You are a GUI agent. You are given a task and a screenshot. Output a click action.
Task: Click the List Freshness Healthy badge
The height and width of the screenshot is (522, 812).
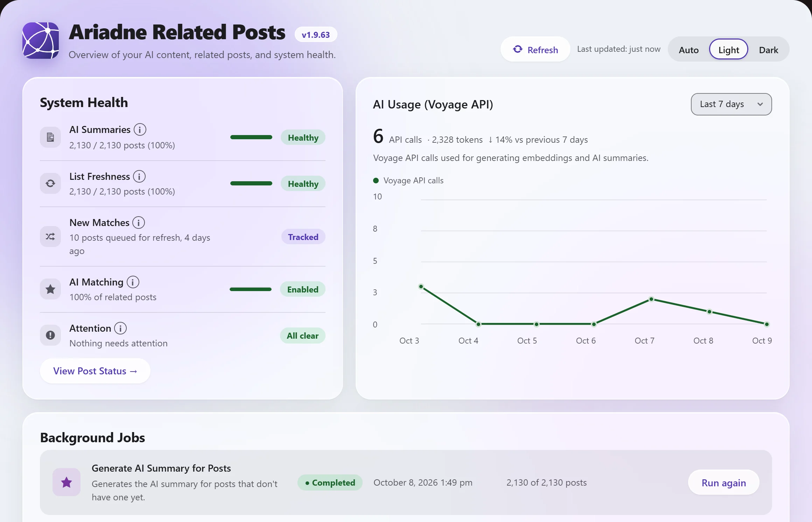pos(303,184)
